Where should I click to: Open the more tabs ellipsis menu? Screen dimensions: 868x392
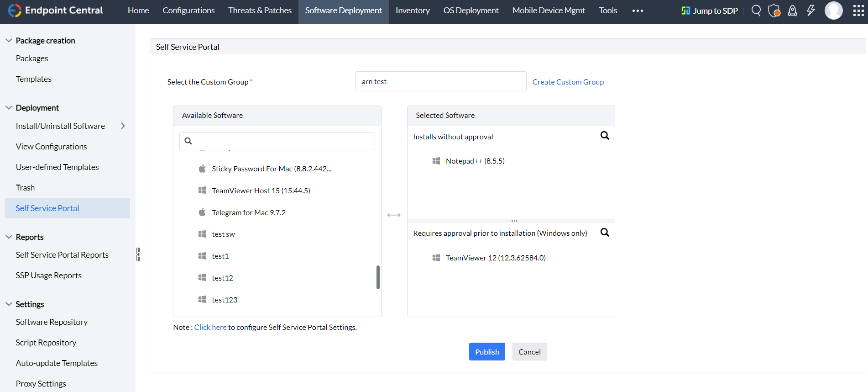pyautogui.click(x=638, y=11)
